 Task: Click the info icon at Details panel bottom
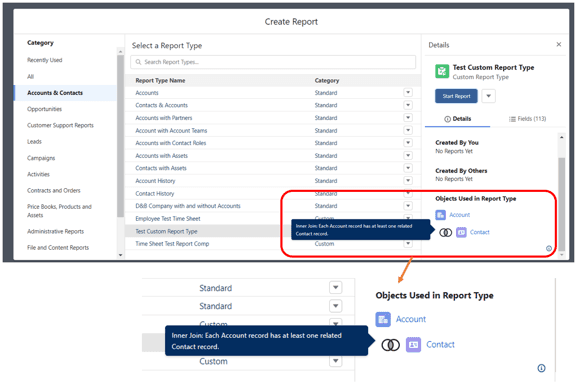pyautogui.click(x=549, y=248)
